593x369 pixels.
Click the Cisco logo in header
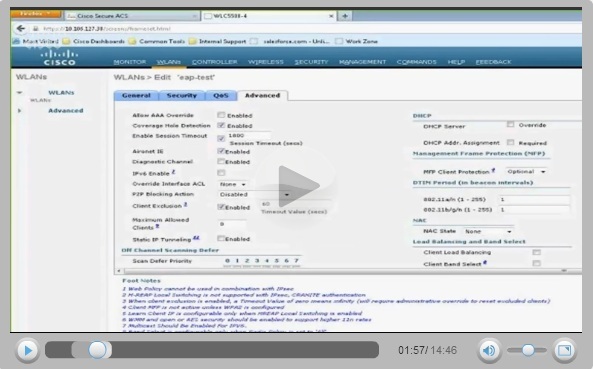click(x=59, y=58)
